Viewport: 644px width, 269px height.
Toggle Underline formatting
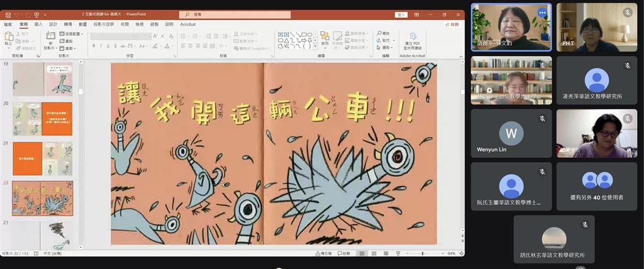(108, 46)
